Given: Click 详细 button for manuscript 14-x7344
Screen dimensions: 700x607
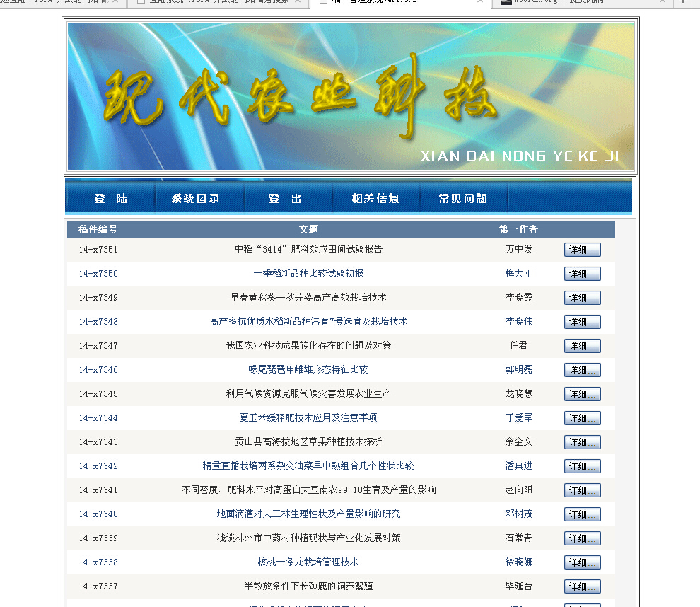Looking at the screenshot, I should tap(582, 419).
